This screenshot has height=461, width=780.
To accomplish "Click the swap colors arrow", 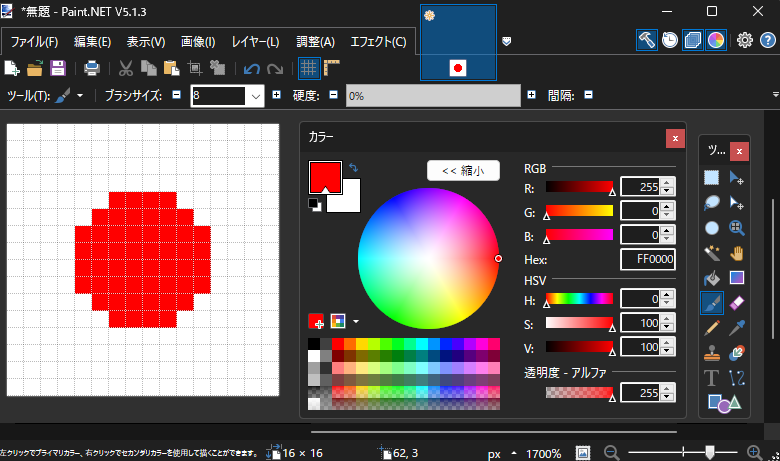I will point(353,167).
